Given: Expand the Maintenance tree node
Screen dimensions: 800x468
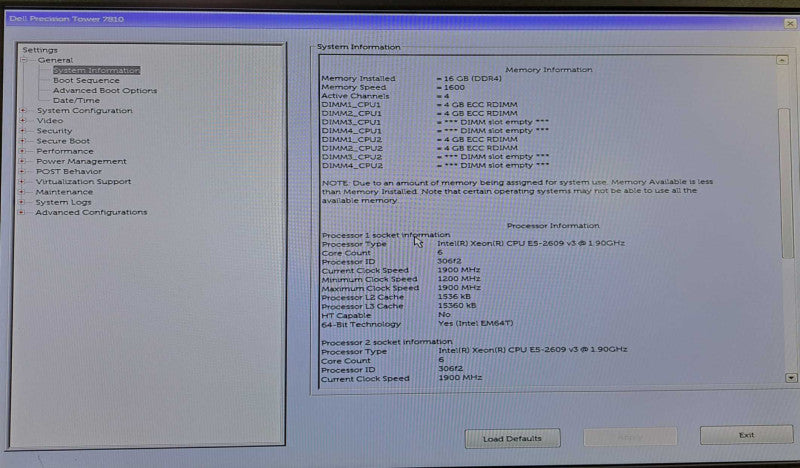Looking at the screenshot, I should point(21,192).
